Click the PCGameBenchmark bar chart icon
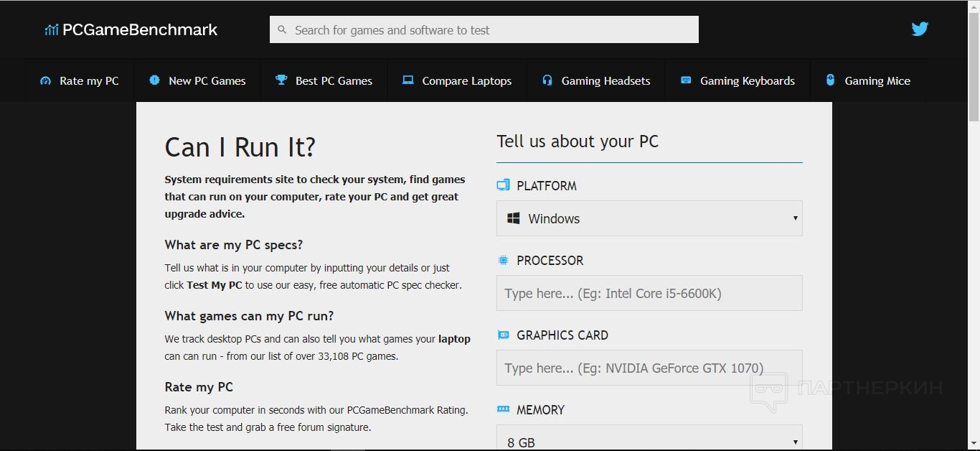Viewport: 980px width, 451px height. pos(52,30)
